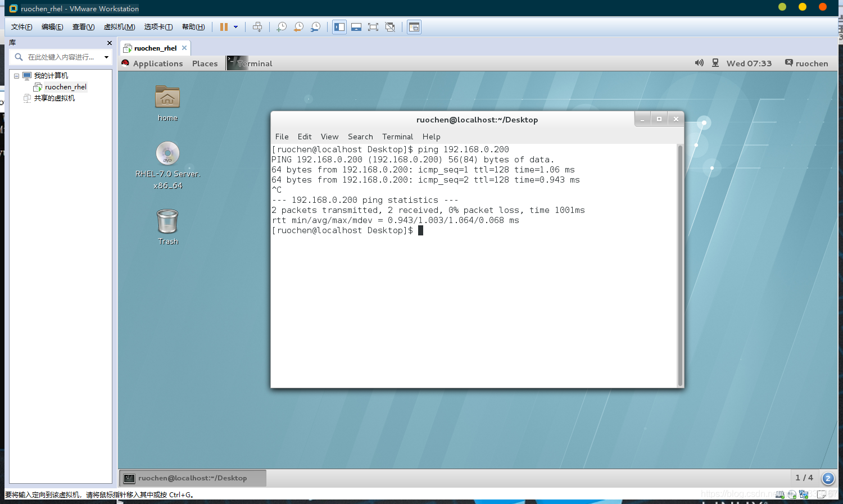Click the ruochen@localhost:~/Desktop title bar

click(477, 120)
